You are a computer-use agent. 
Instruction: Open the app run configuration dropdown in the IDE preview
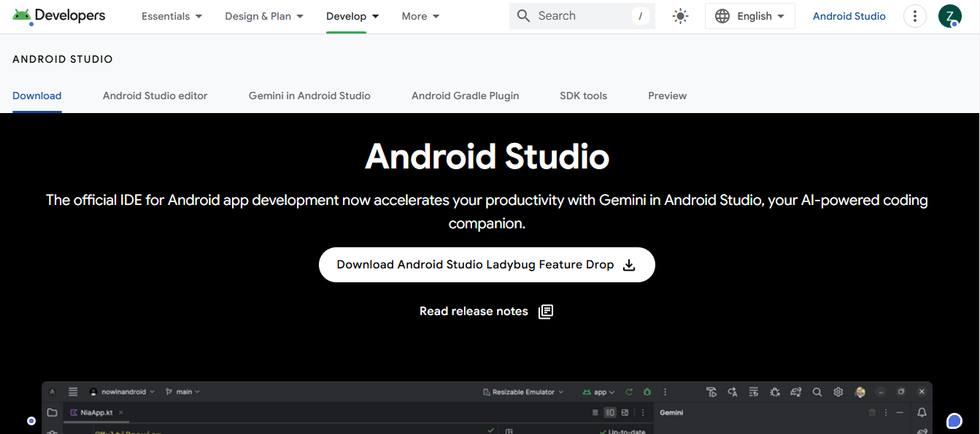[x=598, y=392]
